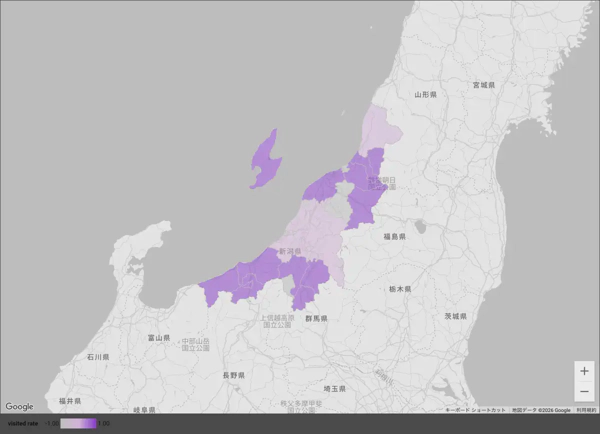Click the visited rate gradient legend bar
Image resolution: width=600 pixels, height=434 pixels.
click(x=78, y=423)
